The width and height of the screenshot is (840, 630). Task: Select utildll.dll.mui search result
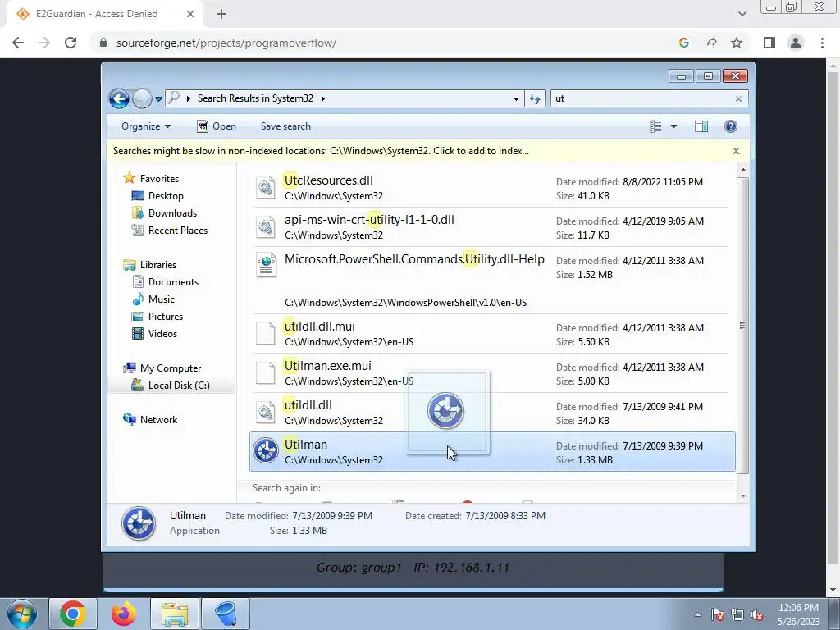(x=492, y=334)
